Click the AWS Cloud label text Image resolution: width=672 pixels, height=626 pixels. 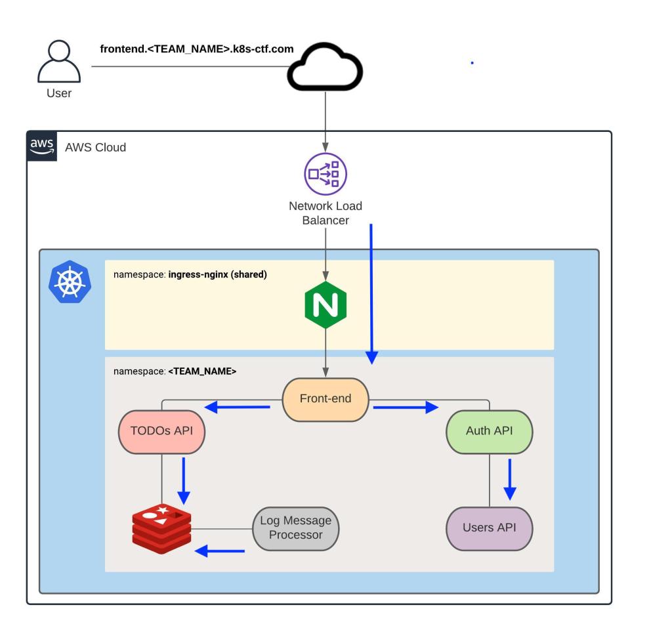tap(95, 147)
